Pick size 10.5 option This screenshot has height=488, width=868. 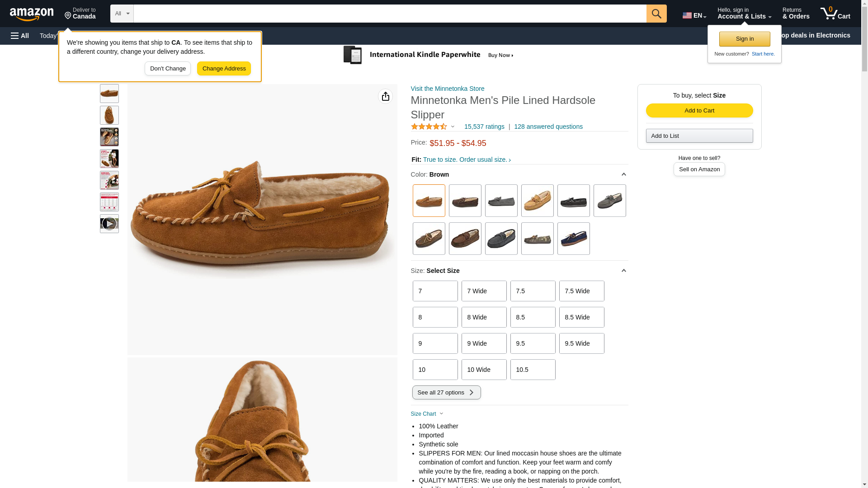tap(533, 370)
